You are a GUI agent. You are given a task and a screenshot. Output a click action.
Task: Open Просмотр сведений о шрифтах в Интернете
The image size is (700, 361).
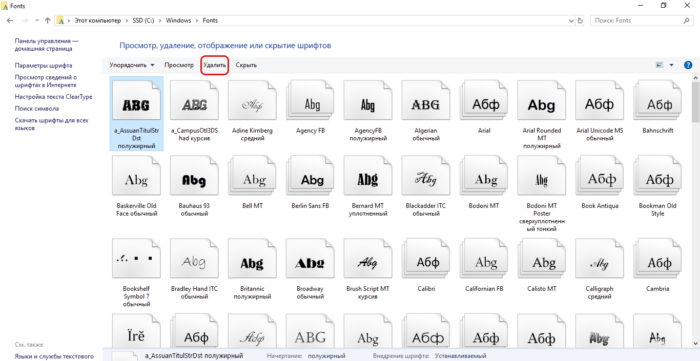coord(46,81)
